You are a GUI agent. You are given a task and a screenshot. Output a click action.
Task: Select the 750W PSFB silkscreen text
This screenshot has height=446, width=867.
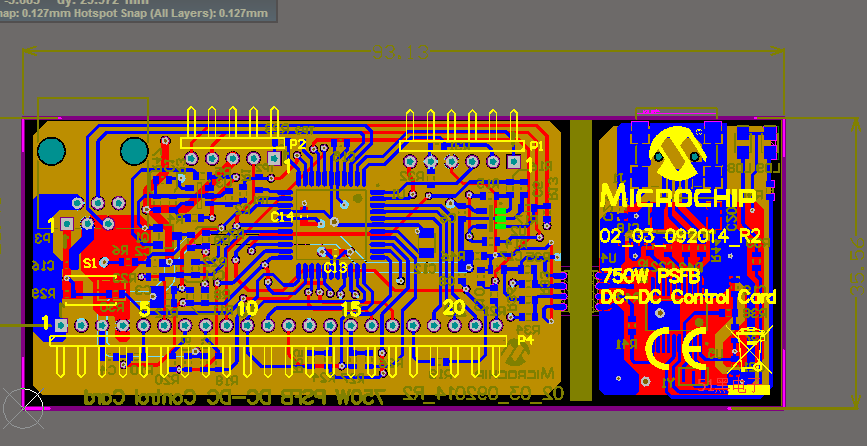651,275
